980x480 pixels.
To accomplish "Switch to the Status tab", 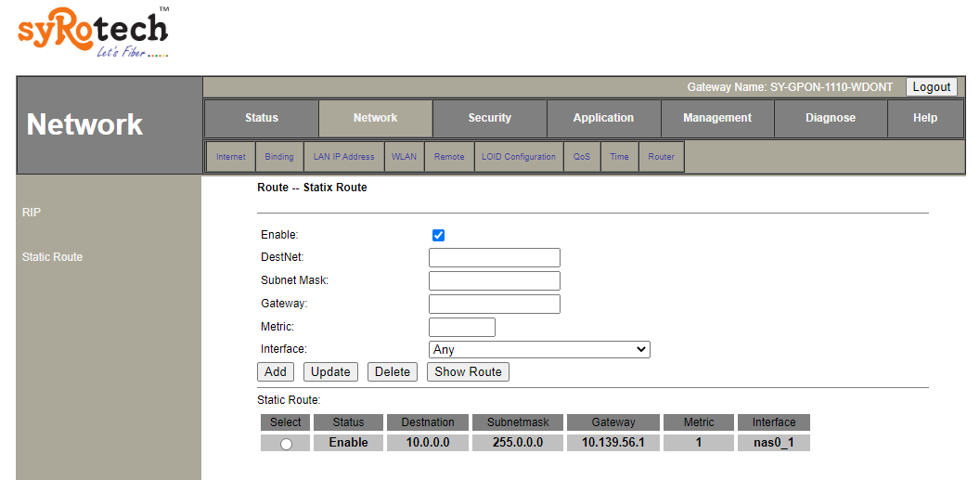I will (x=262, y=118).
